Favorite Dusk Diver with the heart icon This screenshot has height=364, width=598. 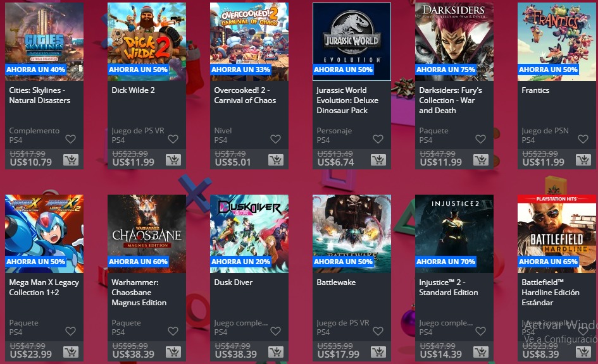point(276,331)
